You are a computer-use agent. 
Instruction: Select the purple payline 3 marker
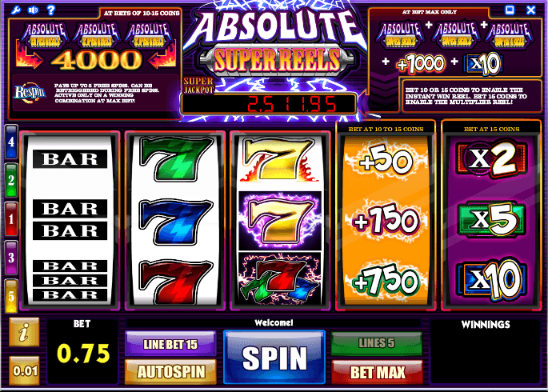[11, 258]
